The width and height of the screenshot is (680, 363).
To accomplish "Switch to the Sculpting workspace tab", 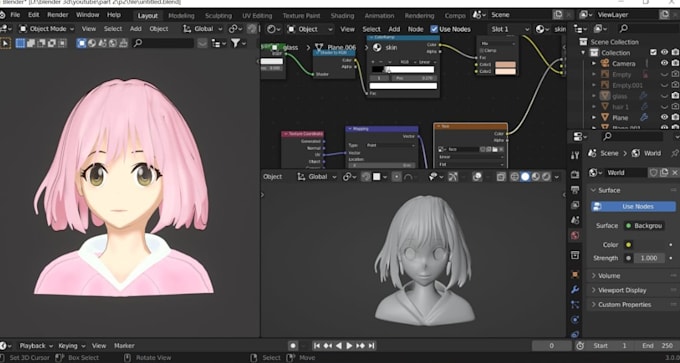I will pos(218,16).
